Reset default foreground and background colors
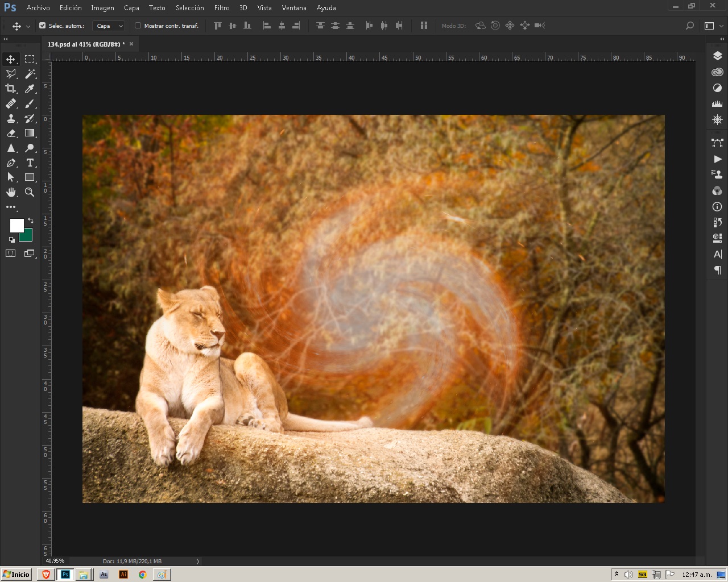The height and width of the screenshot is (582, 728). click(x=11, y=240)
